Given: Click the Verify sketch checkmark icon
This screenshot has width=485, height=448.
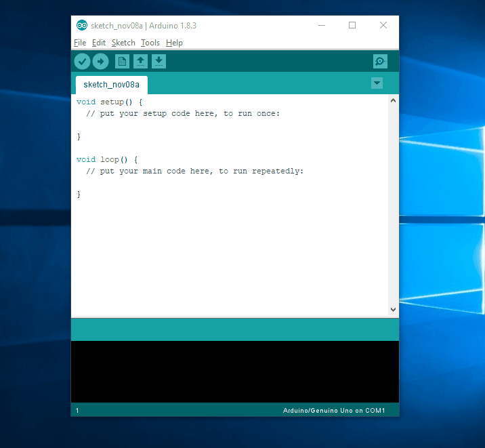Looking at the screenshot, I should point(82,62).
